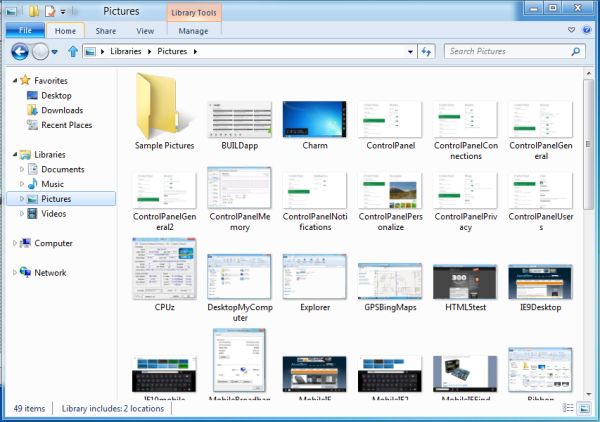Screen dimensions: 600x422
Task: Click the Videos library icon
Action: point(33,213)
